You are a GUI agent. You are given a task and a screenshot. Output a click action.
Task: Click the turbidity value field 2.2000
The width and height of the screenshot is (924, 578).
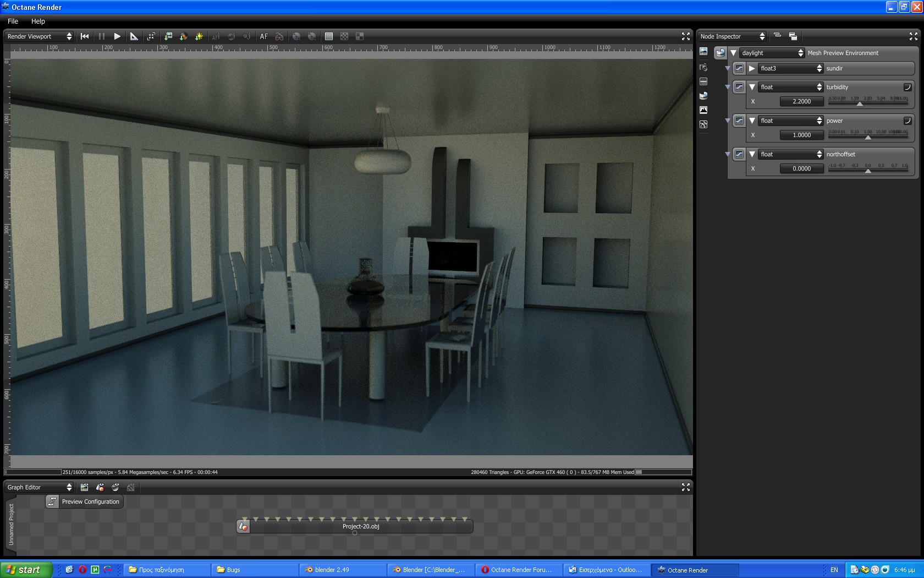[801, 101]
